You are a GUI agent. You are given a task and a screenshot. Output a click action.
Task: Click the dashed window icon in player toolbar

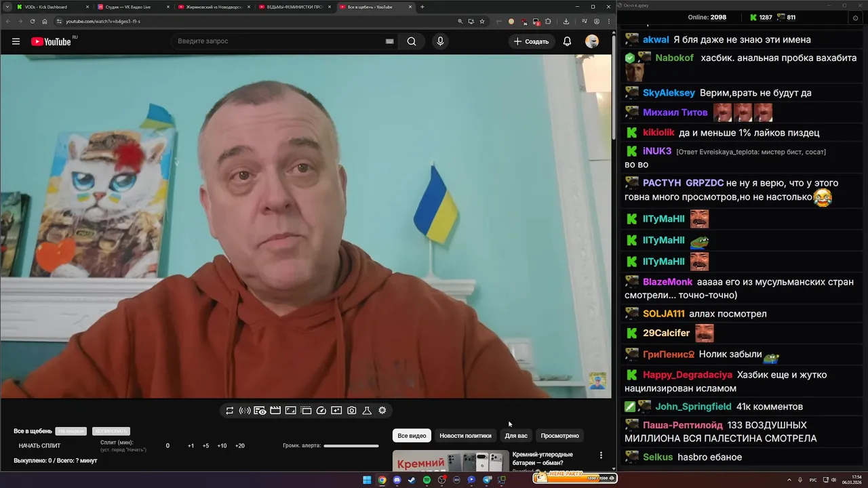pyautogui.click(x=306, y=411)
